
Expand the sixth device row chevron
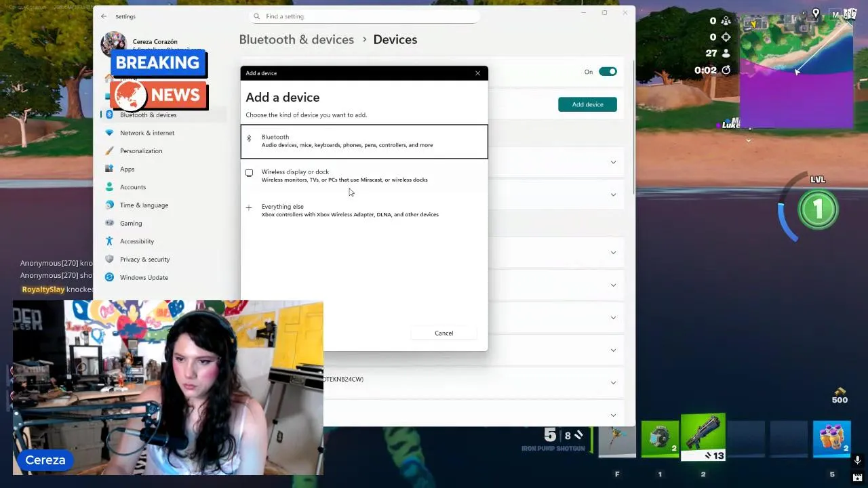(613, 350)
